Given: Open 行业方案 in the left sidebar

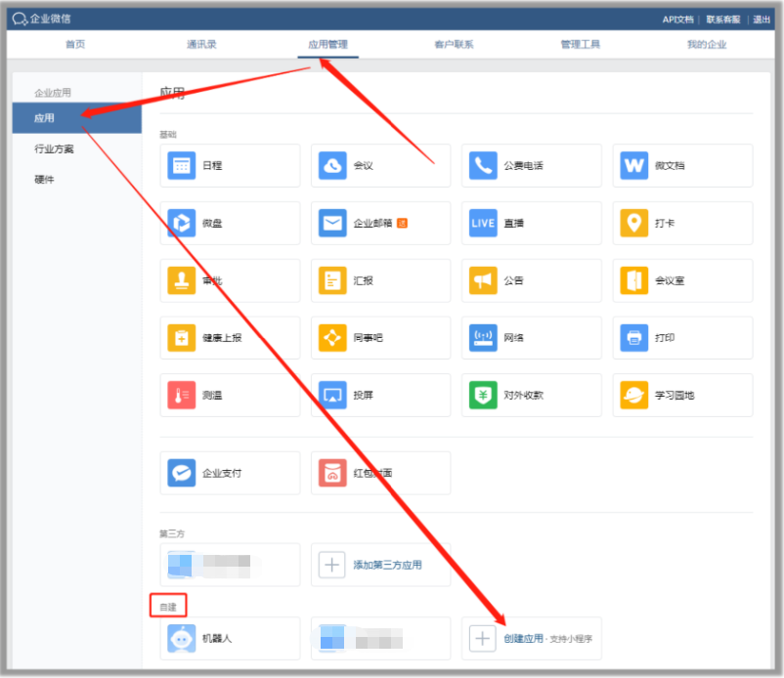Looking at the screenshot, I should click(54, 148).
